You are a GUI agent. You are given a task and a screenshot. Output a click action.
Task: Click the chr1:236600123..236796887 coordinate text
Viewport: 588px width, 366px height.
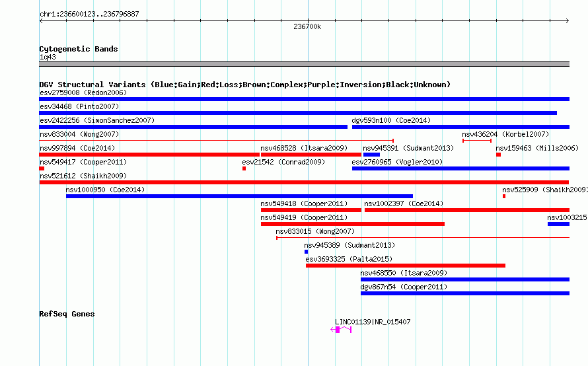(x=89, y=14)
